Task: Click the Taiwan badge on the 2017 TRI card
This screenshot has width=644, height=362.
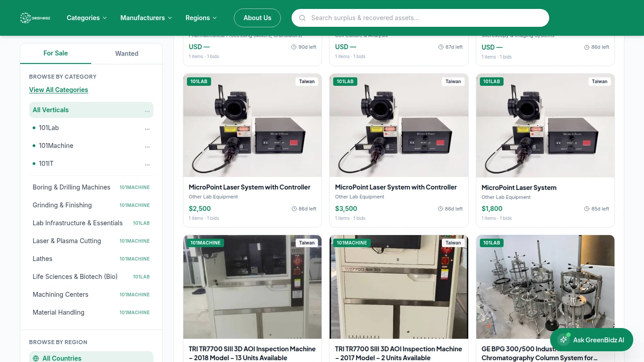Action: pos(453,243)
